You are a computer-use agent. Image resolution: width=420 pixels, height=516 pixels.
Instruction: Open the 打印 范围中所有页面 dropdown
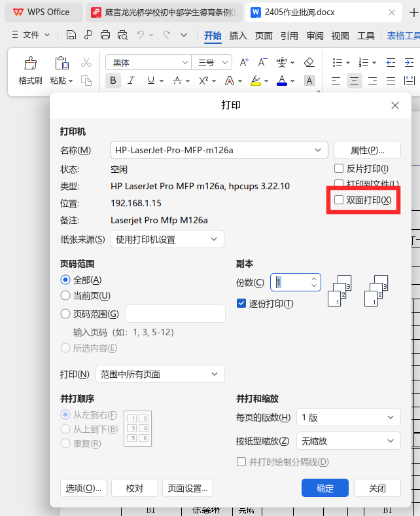(160, 374)
